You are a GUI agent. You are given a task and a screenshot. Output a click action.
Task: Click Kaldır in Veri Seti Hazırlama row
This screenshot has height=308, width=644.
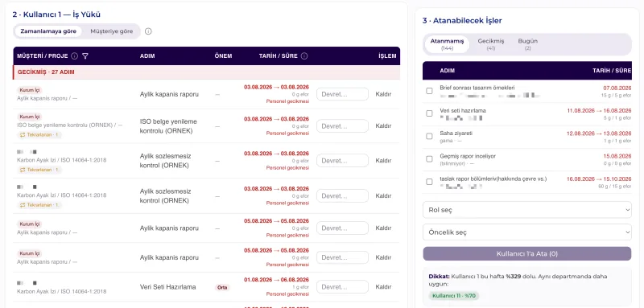(383, 287)
